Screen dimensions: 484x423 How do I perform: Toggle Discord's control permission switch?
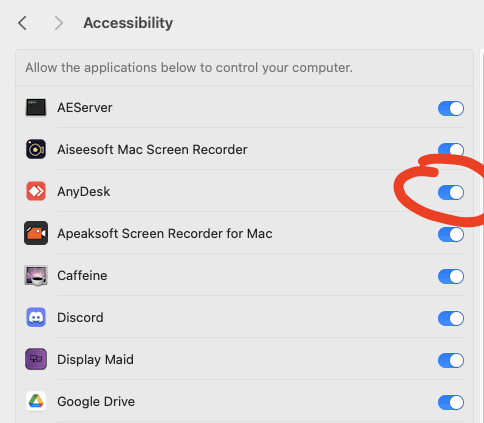pyautogui.click(x=451, y=318)
